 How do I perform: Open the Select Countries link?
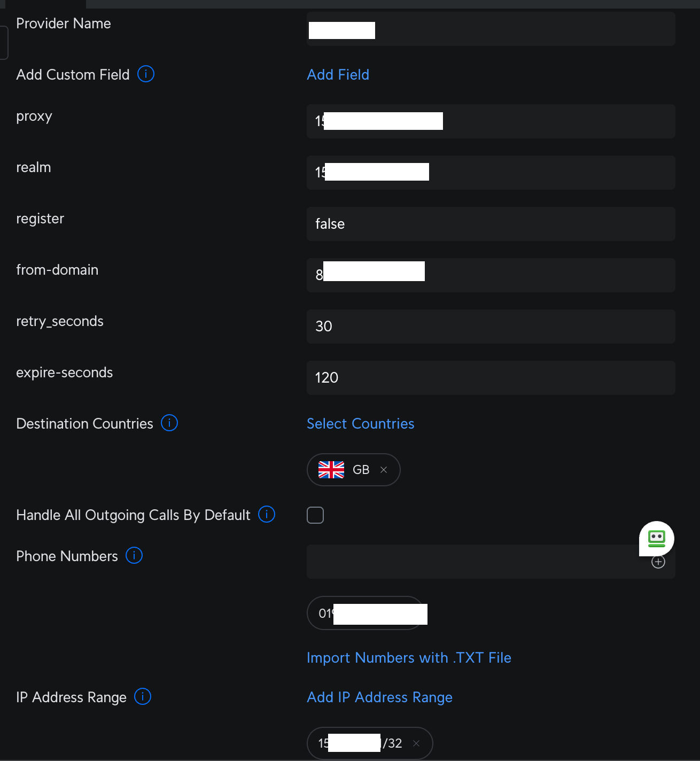(360, 424)
